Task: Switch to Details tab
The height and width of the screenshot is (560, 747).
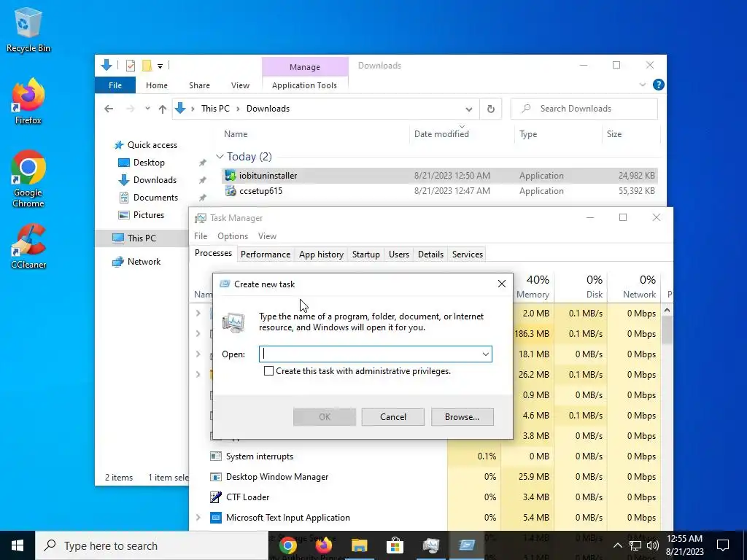Action: click(430, 254)
